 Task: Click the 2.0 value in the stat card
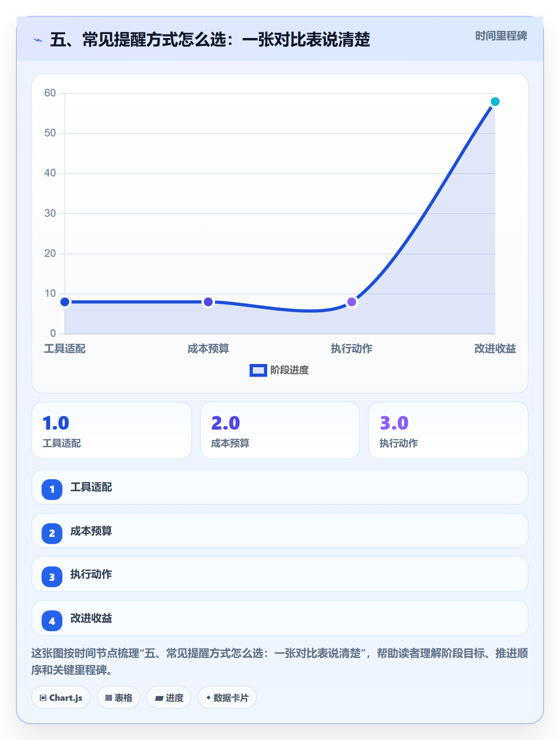point(226,423)
